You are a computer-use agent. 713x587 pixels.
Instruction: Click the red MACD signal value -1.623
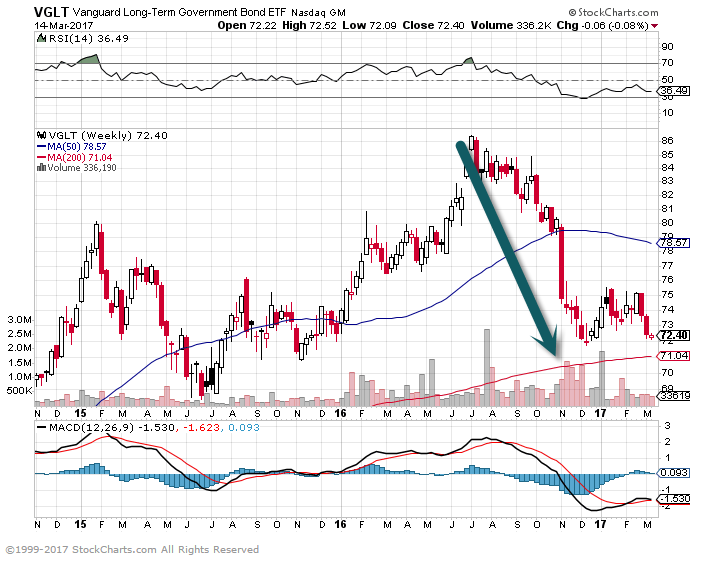click(x=202, y=428)
